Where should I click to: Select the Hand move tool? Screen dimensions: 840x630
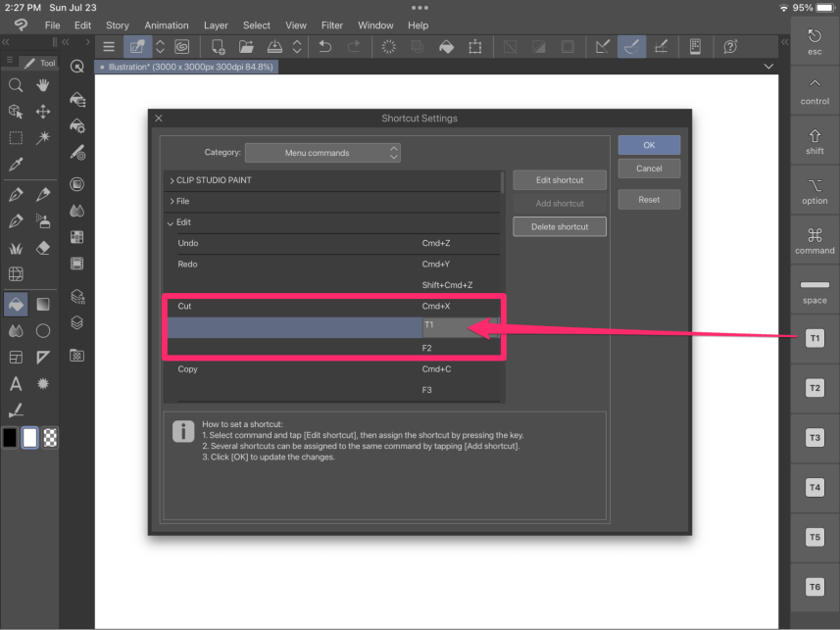click(43, 85)
